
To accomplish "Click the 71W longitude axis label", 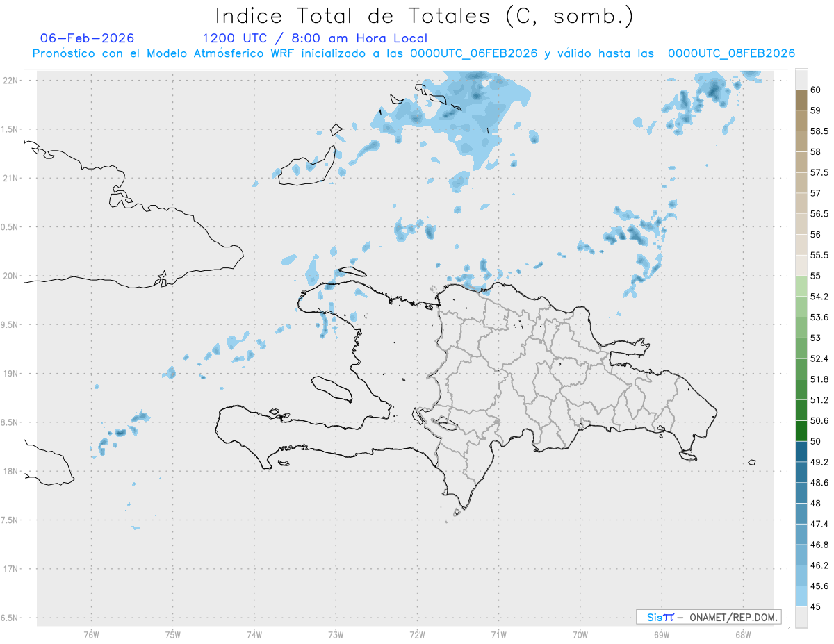I will 498,634.
